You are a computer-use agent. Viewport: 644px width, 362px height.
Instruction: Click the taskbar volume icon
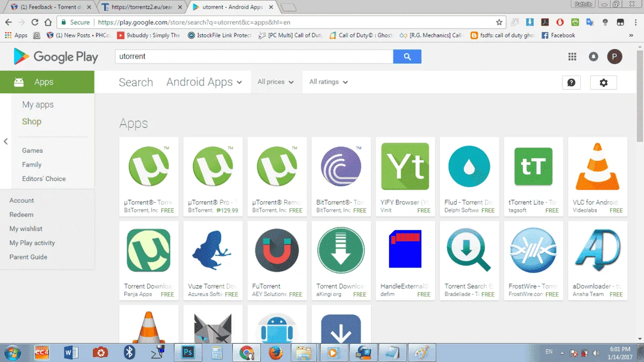596,353
